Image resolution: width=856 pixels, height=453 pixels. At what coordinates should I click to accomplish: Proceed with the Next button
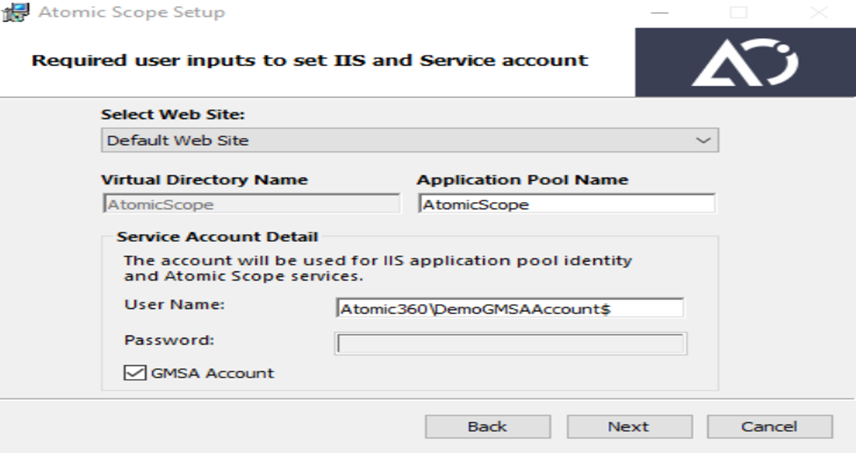point(629,426)
